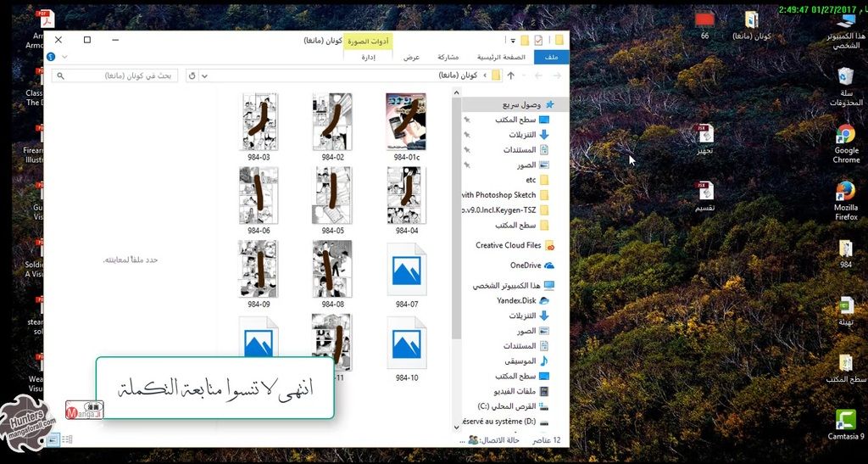Open the إدارة manage tab
This screenshot has width=868, height=464.
[368, 57]
